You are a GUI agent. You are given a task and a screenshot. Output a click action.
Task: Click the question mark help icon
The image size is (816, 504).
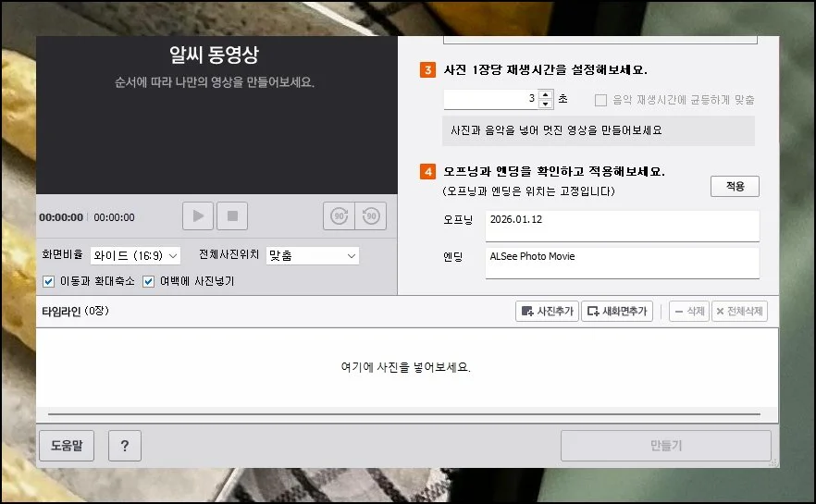124,446
